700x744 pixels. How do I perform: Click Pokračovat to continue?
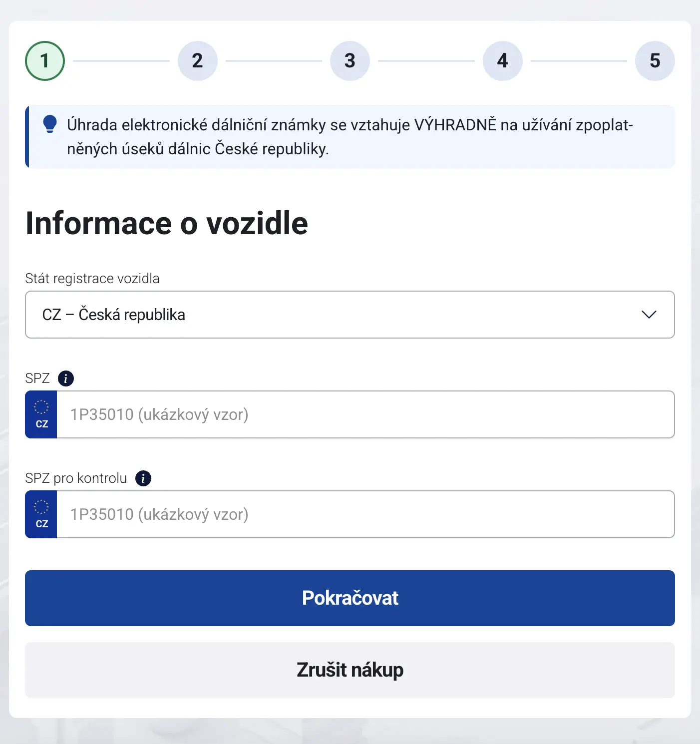coord(350,598)
